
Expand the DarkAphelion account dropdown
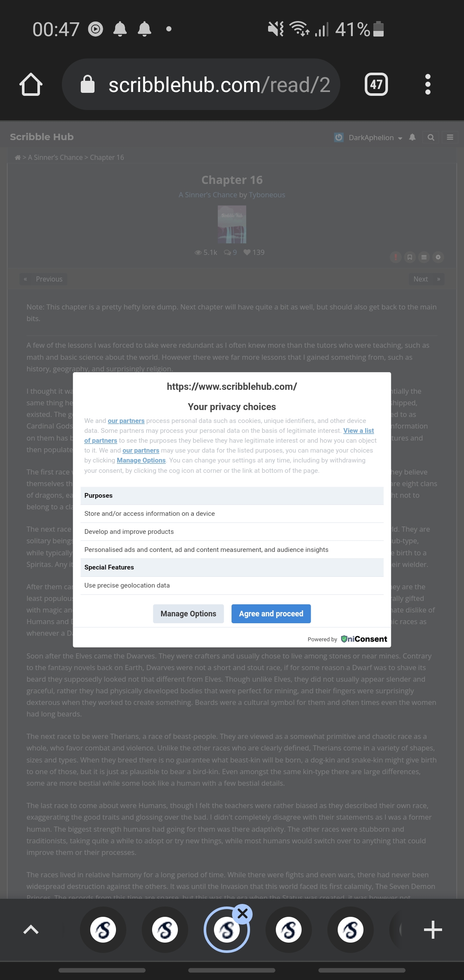point(401,138)
